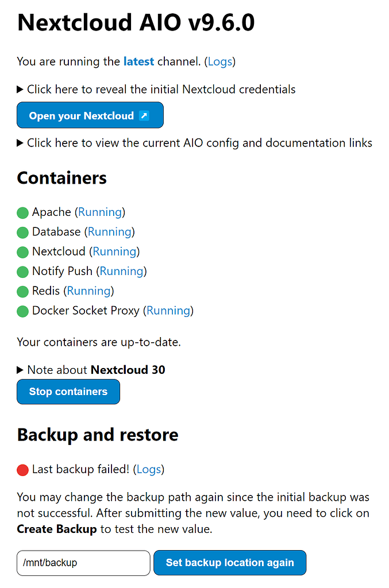Open the latest channel Logs
The height and width of the screenshot is (588, 389).
(220, 61)
